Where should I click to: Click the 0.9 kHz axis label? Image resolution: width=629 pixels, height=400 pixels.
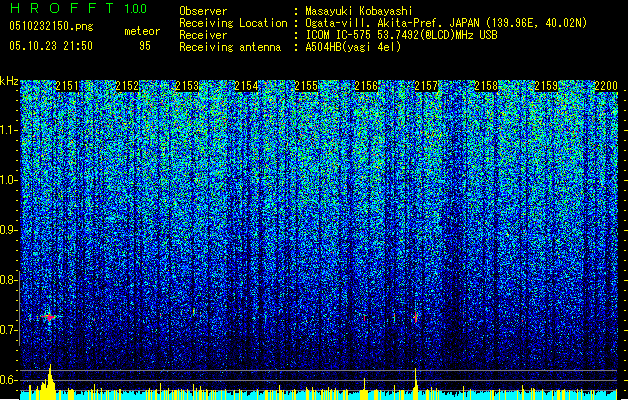[x=8, y=230]
